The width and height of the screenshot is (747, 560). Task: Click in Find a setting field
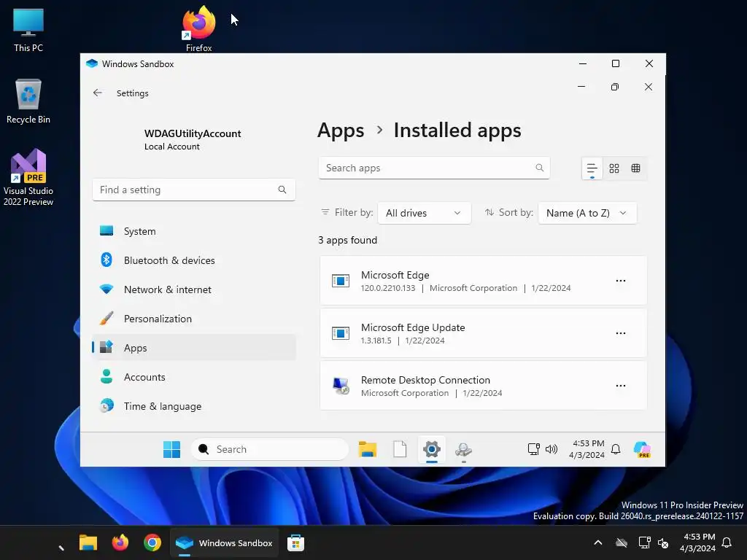(x=194, y=190)
